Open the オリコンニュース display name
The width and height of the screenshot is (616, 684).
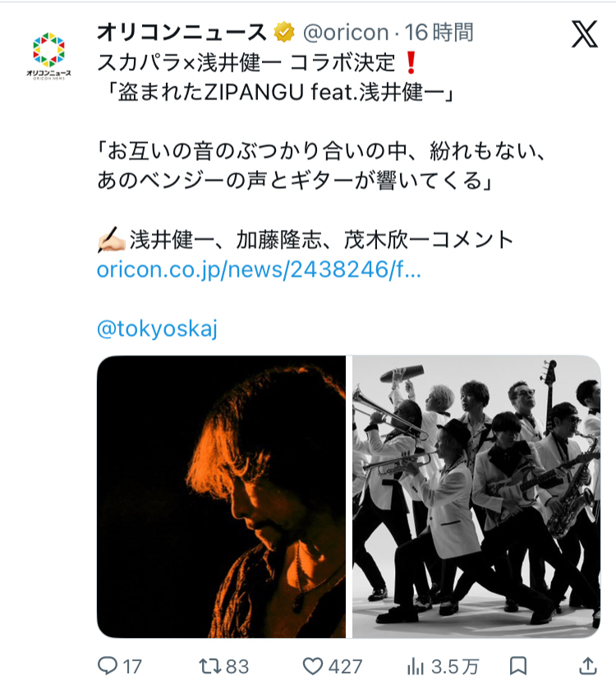click(x=182, y=32)
